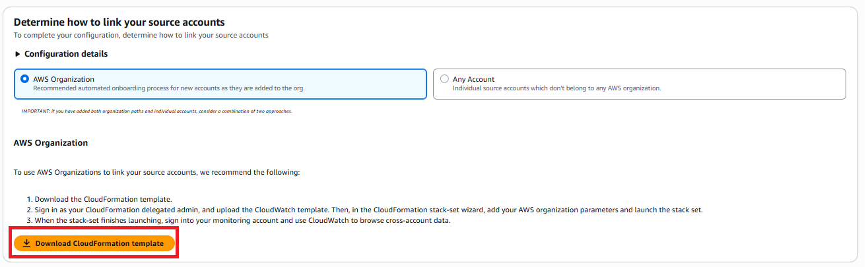Expand the Configuration details section
This screenshot has width=868, height=267.
click(x=61, y=54)
